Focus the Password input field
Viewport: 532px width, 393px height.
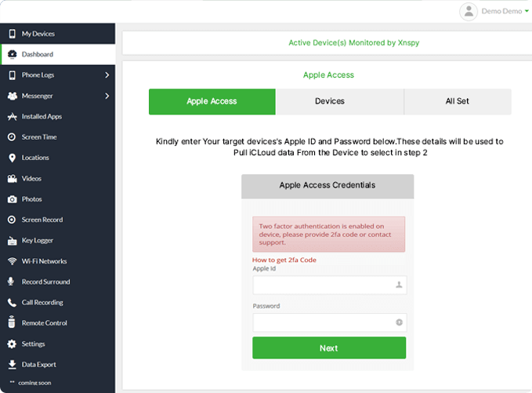(321, 322)
